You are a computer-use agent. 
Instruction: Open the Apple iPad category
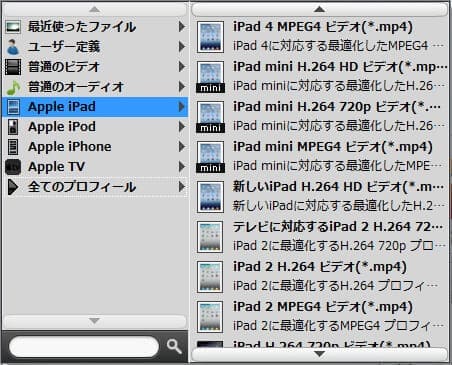click(95, 107)
